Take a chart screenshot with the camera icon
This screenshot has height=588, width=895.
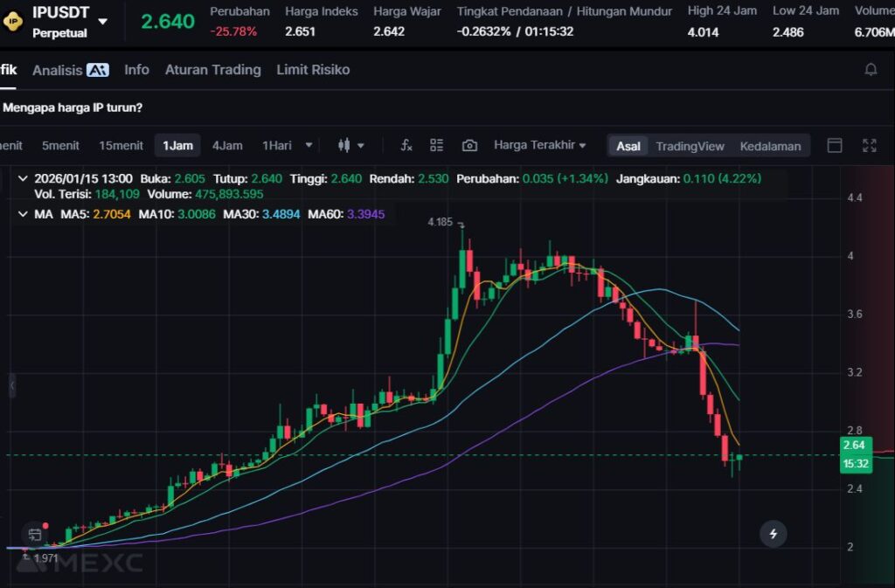(469, 145)
